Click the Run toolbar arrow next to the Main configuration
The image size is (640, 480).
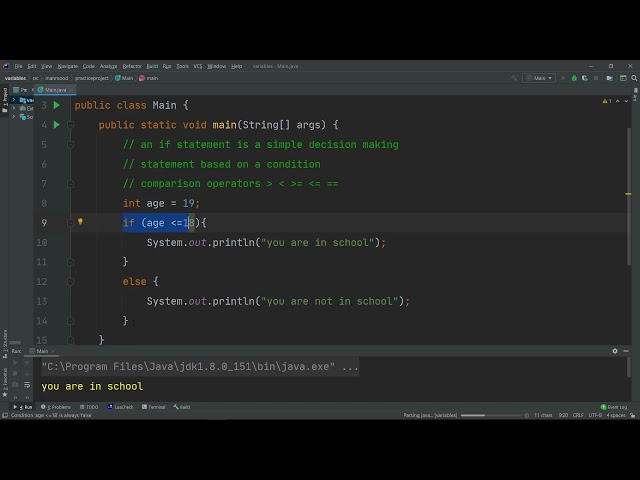563,78
